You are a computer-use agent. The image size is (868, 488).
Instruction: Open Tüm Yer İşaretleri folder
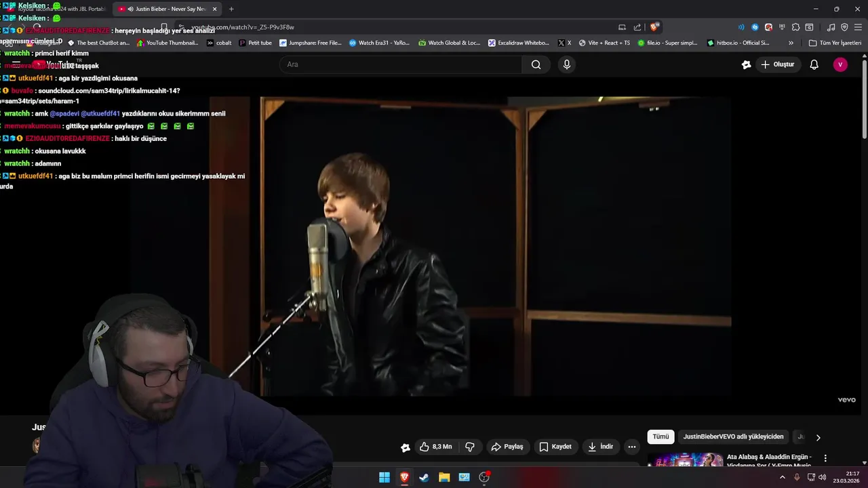(x=835, y=43)
